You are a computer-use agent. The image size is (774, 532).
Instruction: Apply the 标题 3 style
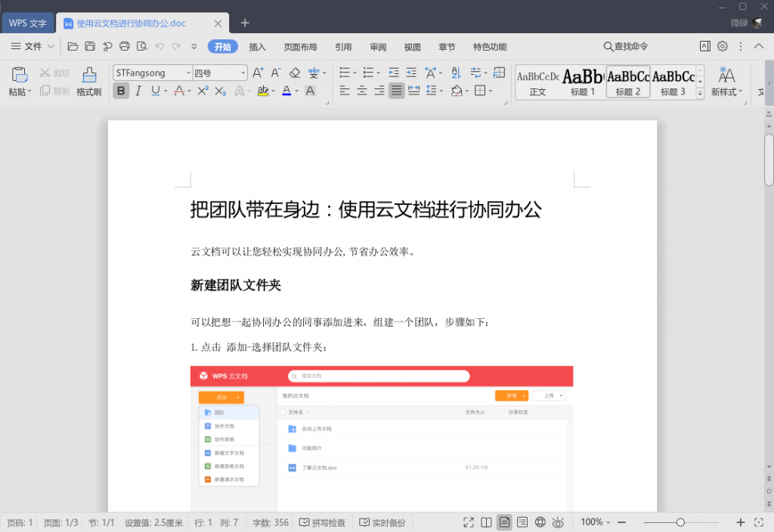click(673, 82)
